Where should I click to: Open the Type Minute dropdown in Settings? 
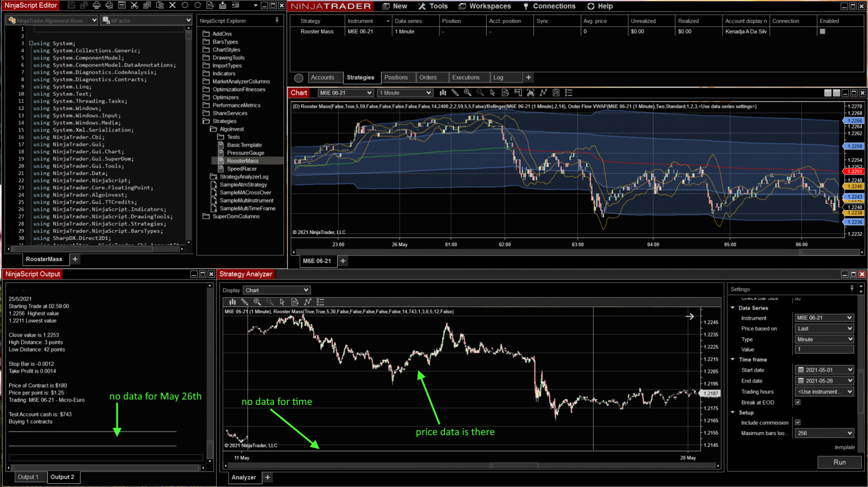pyautogui.click(x=824, y=339)
